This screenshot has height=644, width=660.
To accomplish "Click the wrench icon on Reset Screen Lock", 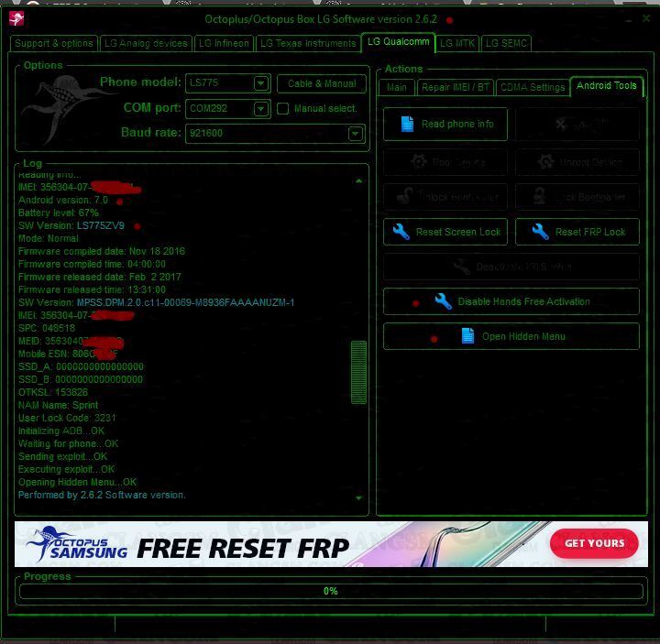I will click(401, 232).
